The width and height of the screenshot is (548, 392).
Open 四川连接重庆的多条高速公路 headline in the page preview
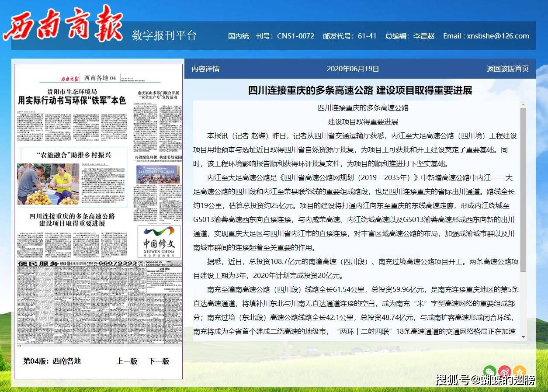pos(72,219)
